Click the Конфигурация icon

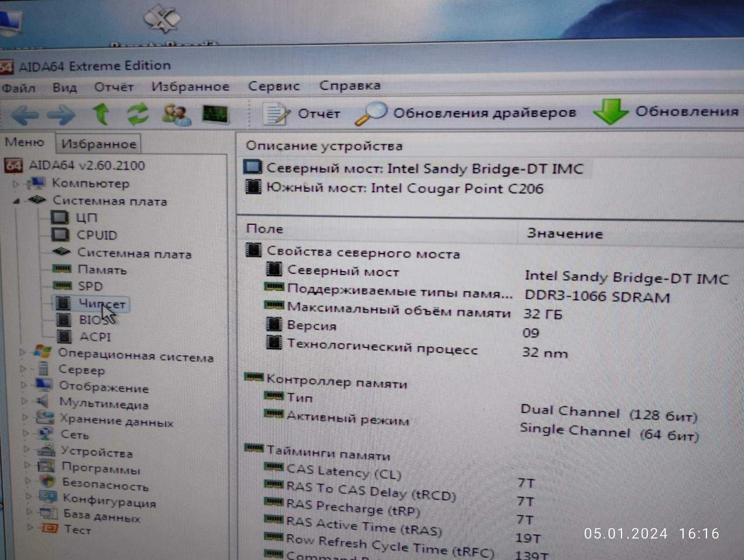[48, 497]
